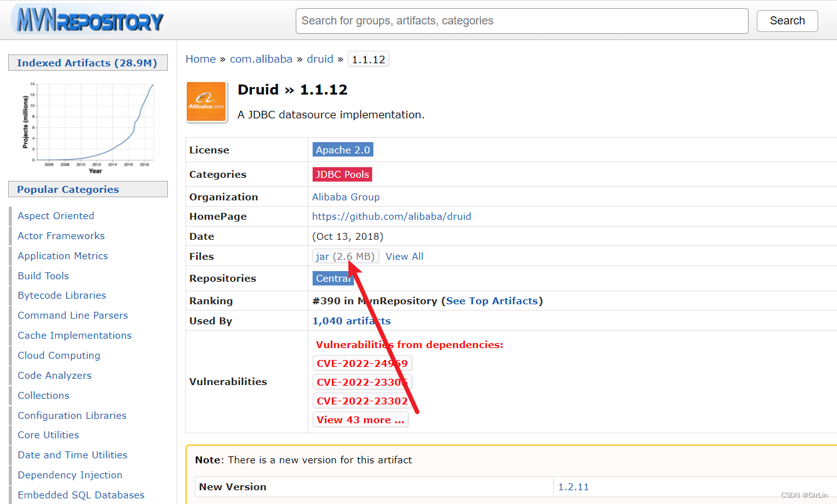Open Cloud Computing category
Screen dimensions: 837x504
tap(59, 355)
